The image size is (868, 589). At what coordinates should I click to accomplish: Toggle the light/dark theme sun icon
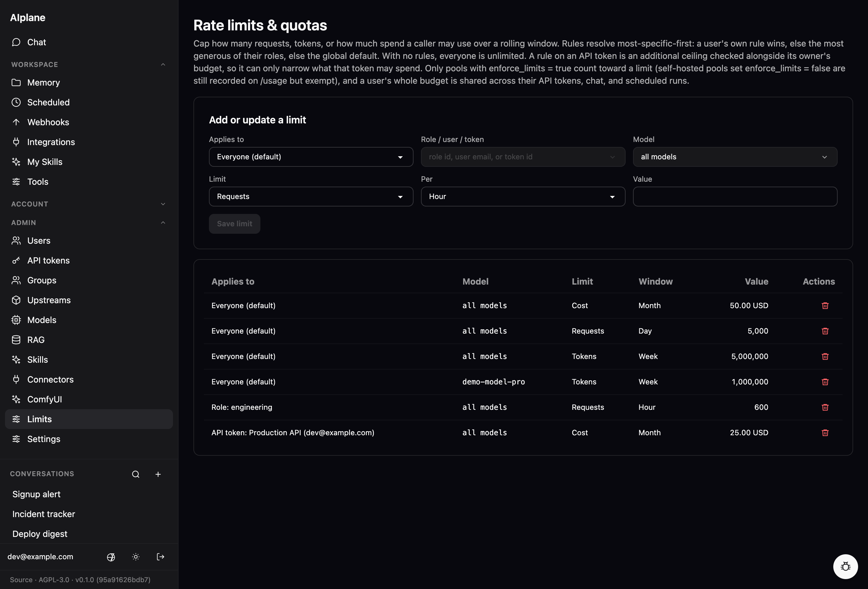[135, 557]
